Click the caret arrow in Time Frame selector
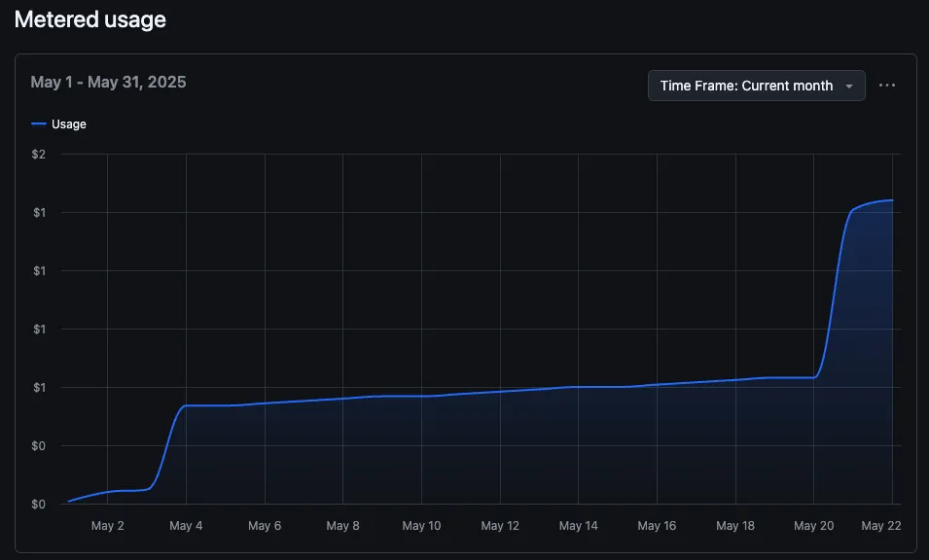The height and width of the screenshot is (560, 929). pyautogui.click(x=849, y=87)
